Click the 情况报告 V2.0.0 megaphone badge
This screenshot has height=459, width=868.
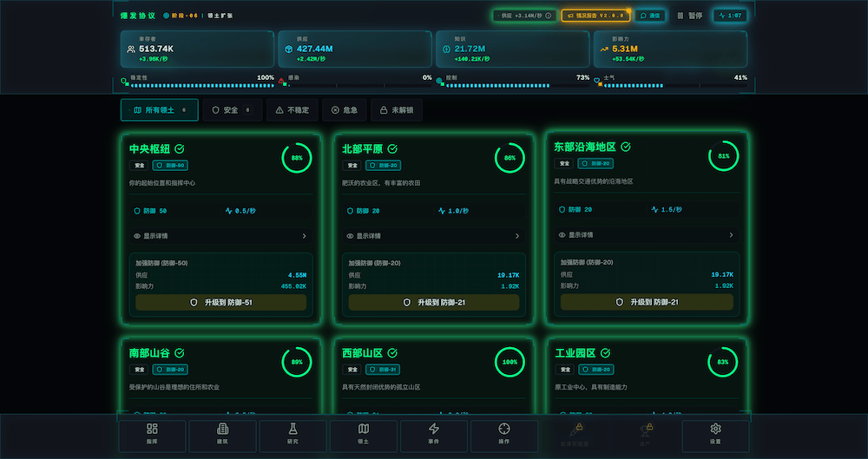595,16
